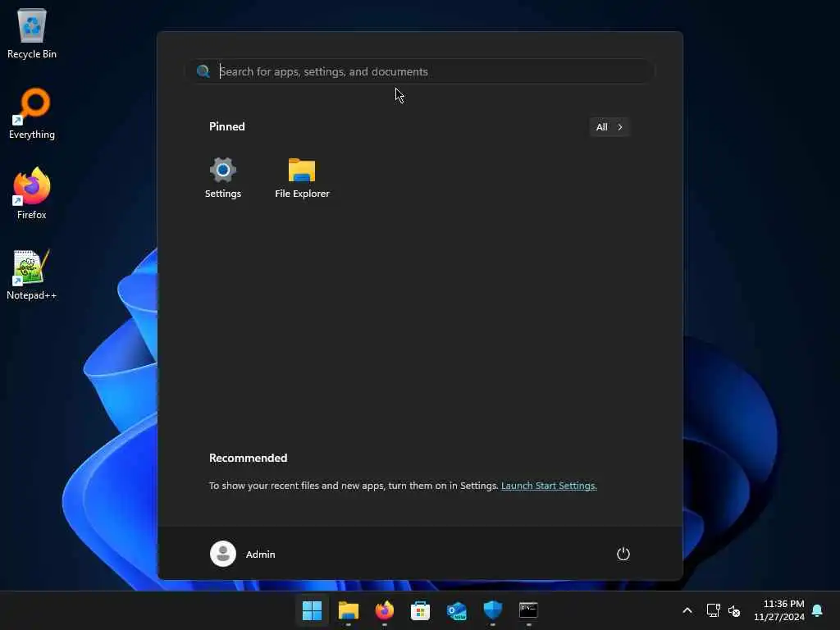Screen dimensions: 840x630
Task: Click the search box in Start menu
Action: click(421, 71)
